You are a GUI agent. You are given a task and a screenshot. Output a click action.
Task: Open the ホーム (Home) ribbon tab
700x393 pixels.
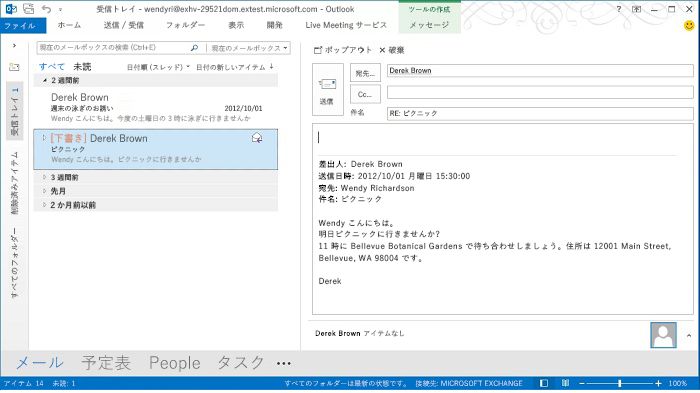(x=69, y=25)
